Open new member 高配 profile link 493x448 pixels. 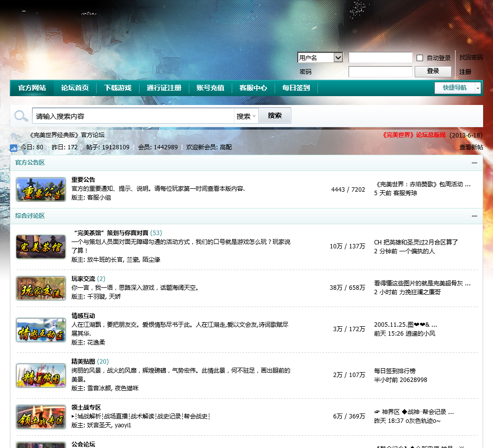(226, 147)
